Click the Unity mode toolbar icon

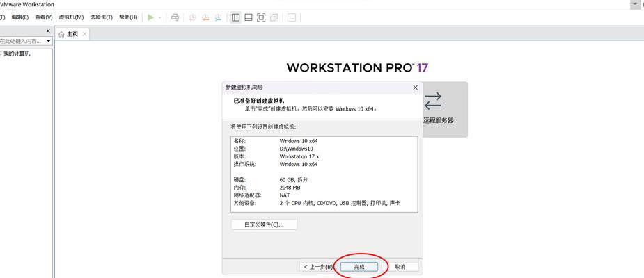tap(274, 17)
